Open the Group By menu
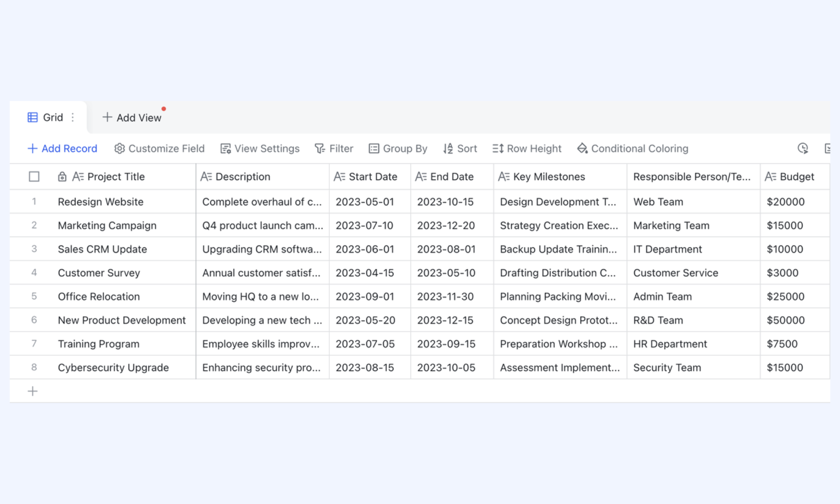 (x=398, y=149)
